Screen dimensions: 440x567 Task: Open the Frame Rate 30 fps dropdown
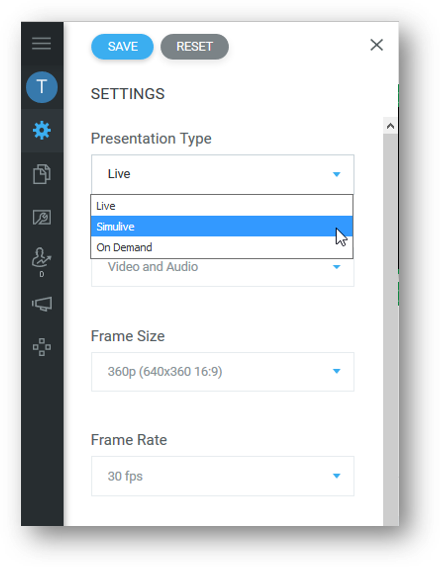click(222, 476)
